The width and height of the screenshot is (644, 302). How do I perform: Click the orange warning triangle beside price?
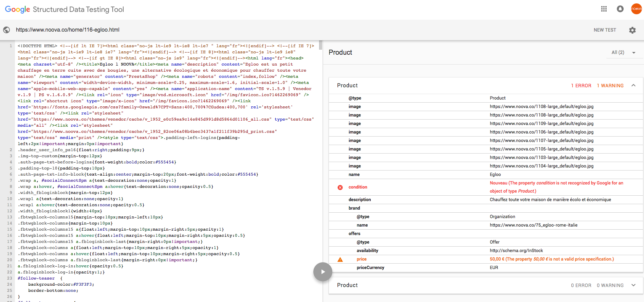[340, 260]
